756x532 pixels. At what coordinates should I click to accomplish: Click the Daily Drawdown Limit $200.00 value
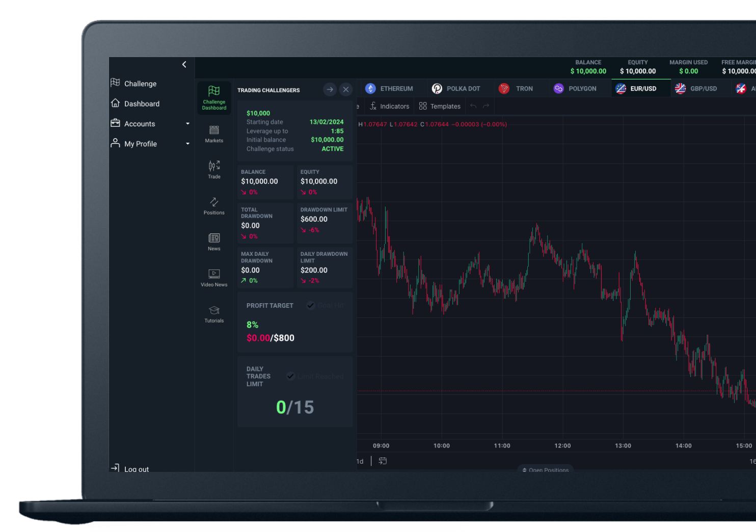coord(314,270)
